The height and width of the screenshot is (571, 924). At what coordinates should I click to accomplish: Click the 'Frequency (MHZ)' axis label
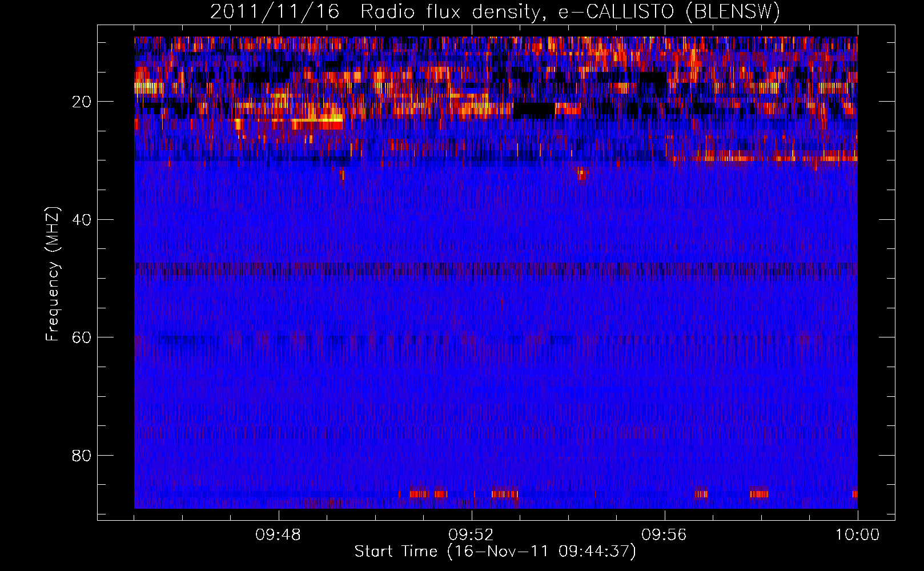click(53, 274)
